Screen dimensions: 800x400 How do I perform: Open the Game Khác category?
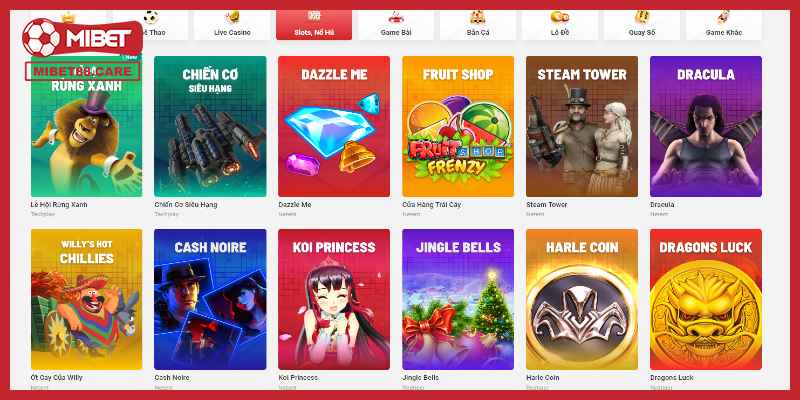724,25
